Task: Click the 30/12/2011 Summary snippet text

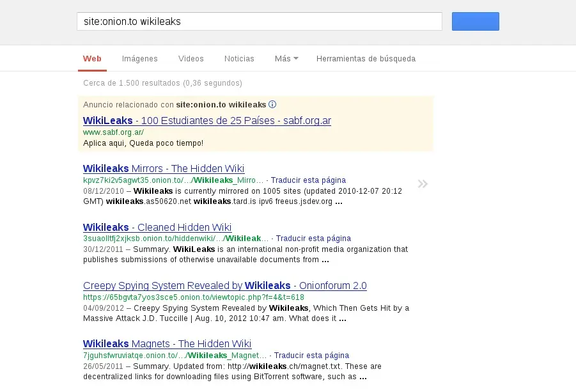Action: (x=245, y=255)
